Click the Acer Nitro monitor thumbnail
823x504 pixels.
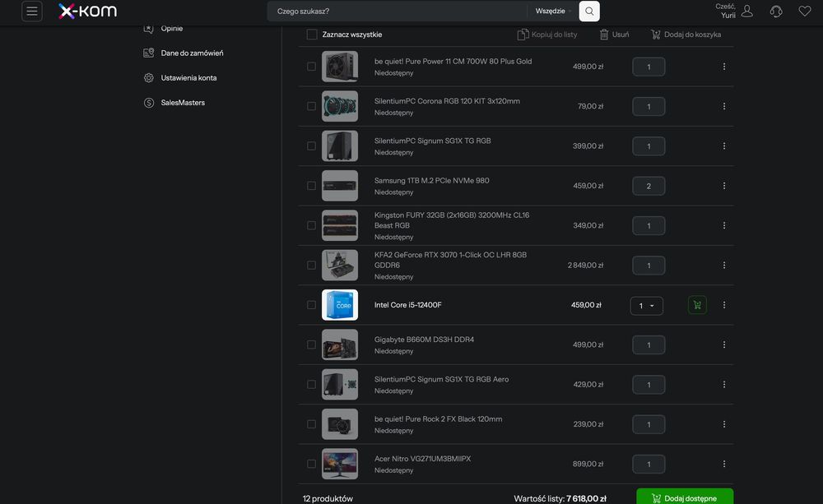(x=340, y=465)
